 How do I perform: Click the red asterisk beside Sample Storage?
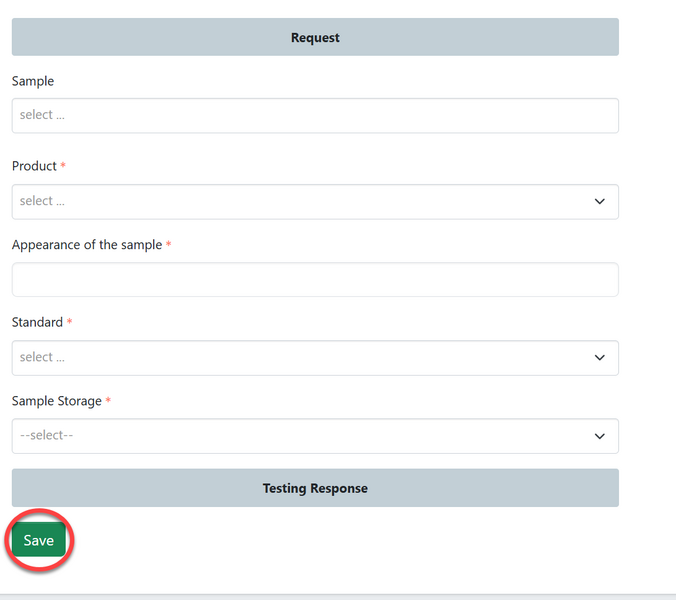click(x=108, y=401)
